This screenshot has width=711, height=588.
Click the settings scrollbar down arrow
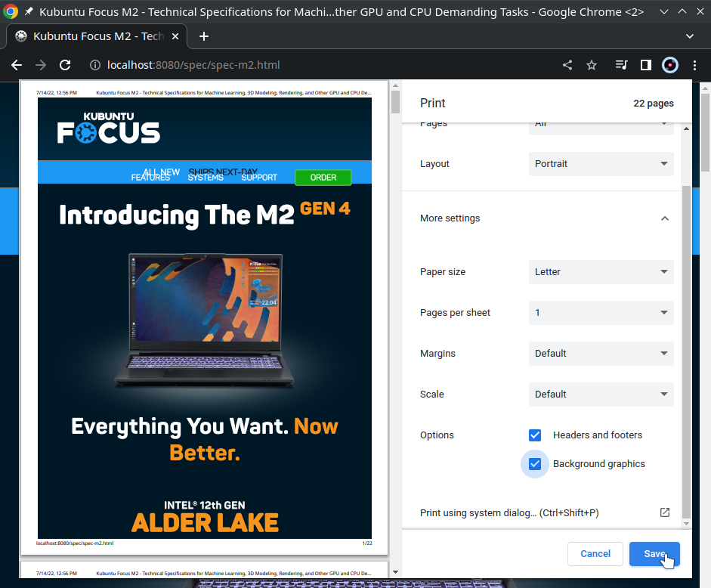click(687, 524)
